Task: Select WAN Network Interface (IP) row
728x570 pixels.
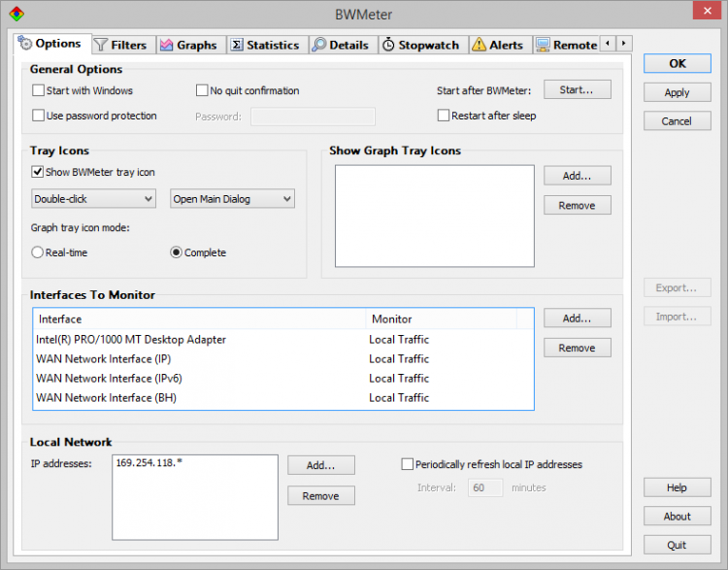Action: tap(283, 359)
